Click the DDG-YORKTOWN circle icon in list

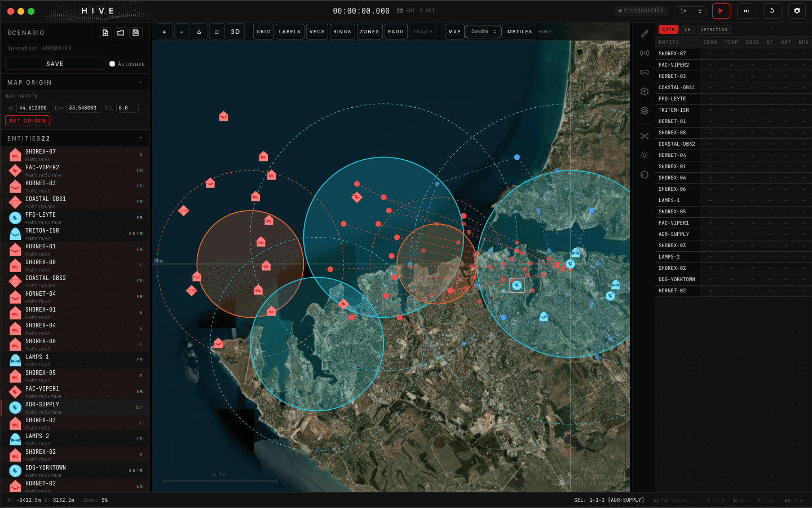[15, 471]
